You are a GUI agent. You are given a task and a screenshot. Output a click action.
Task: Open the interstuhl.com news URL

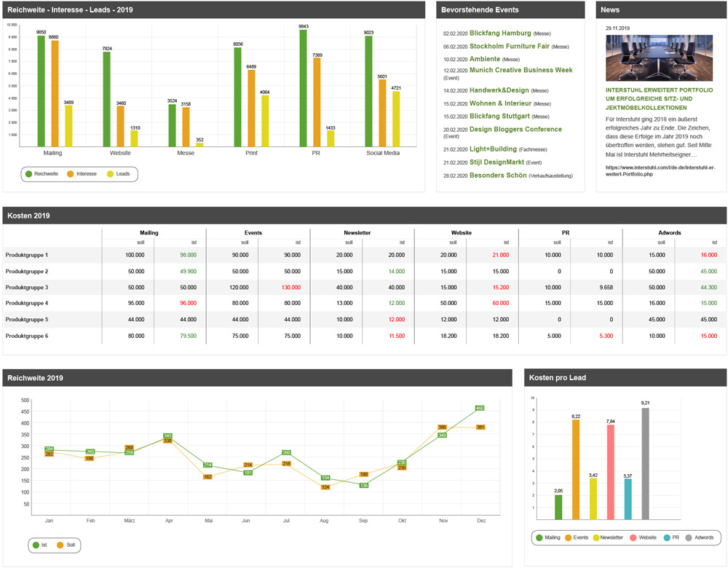[660, 171]
